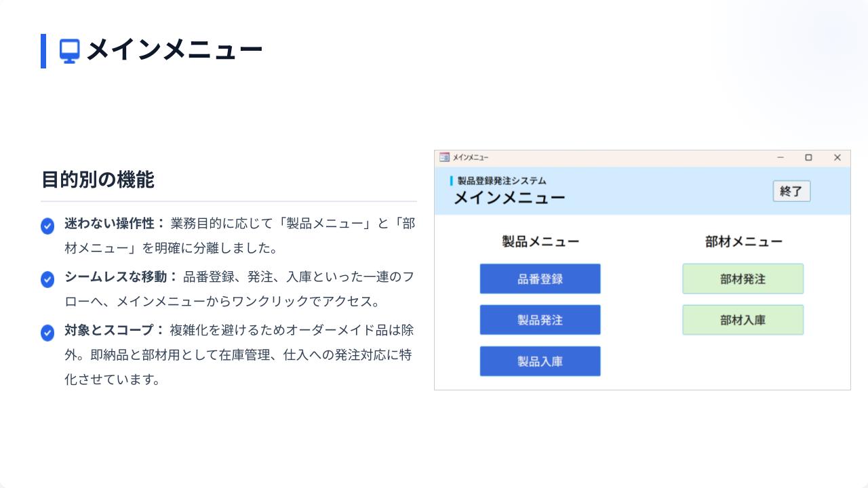Click the slide title メインメニュー

pos(174,50)
